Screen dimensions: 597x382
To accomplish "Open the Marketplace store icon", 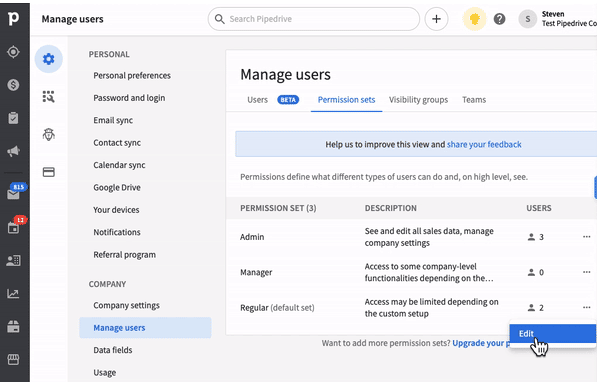I will click(x=13, y=360).
